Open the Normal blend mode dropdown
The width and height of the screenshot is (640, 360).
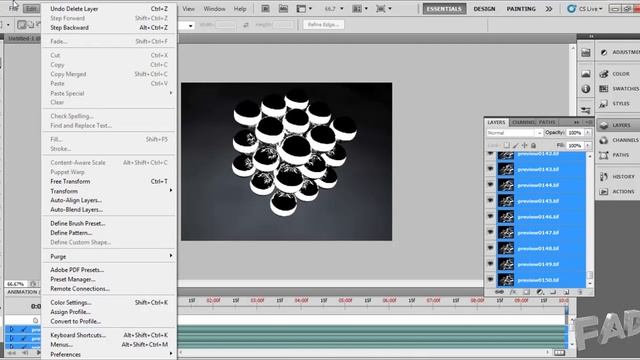coord(514,133)
